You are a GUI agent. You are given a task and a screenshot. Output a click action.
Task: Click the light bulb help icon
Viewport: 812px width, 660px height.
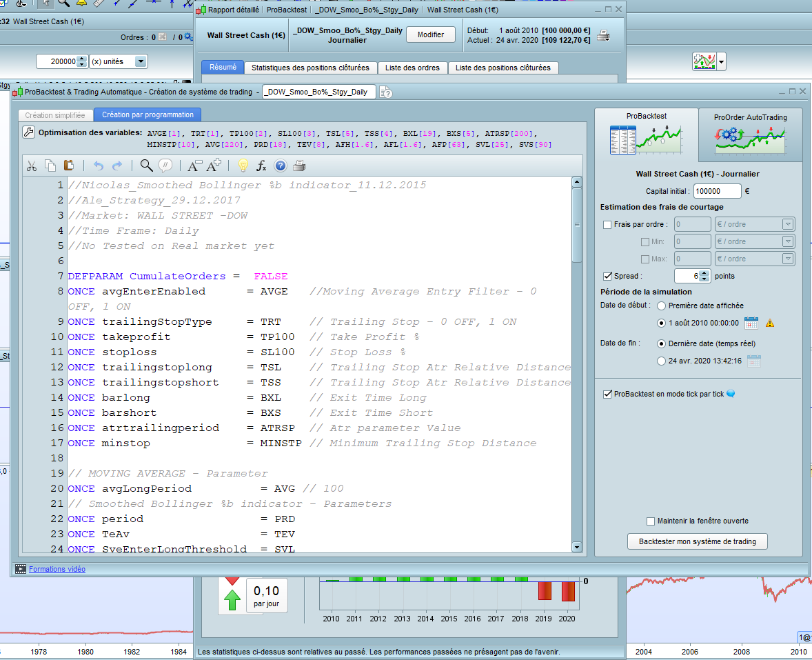(x=243, y=165)
